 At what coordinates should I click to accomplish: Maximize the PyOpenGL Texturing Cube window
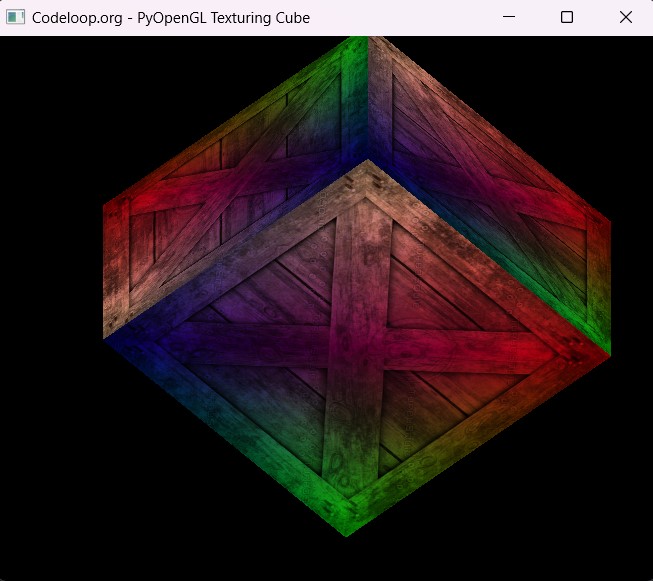tap(567, 17)
